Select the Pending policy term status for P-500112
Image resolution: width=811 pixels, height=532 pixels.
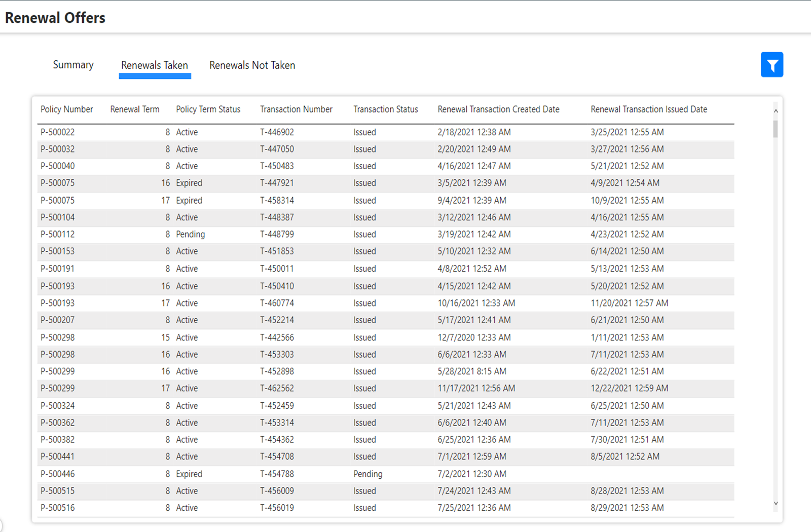(190, 235)
